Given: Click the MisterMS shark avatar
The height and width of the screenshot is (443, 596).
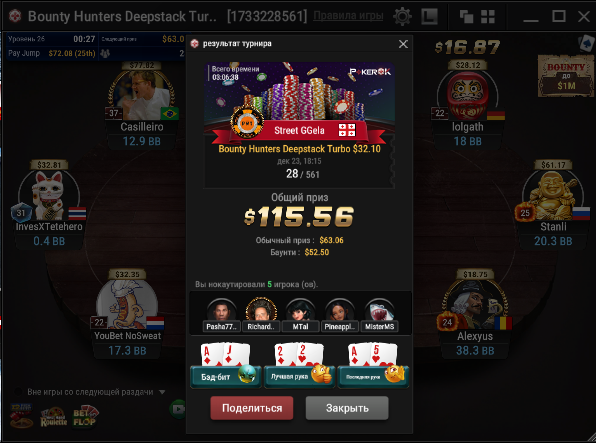Looking at the screenshot, I should (379, 310).
